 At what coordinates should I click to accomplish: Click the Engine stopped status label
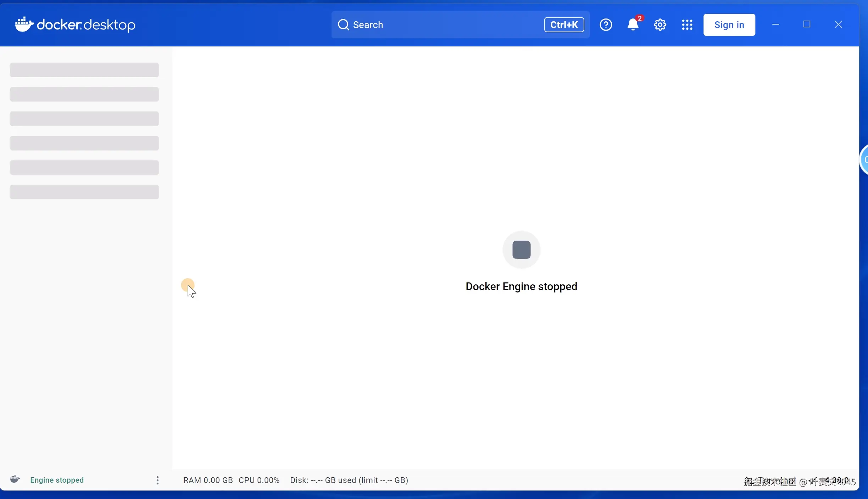(57, 480)
